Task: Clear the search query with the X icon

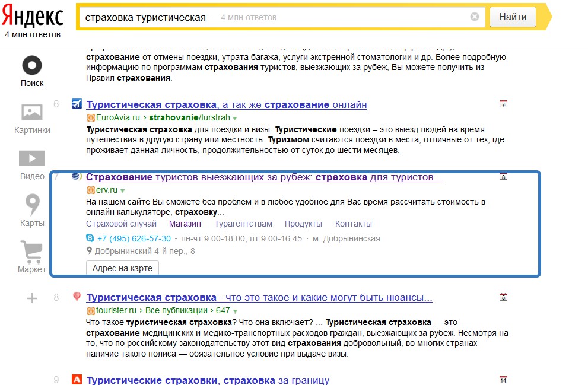Action: tap(474, 17)
